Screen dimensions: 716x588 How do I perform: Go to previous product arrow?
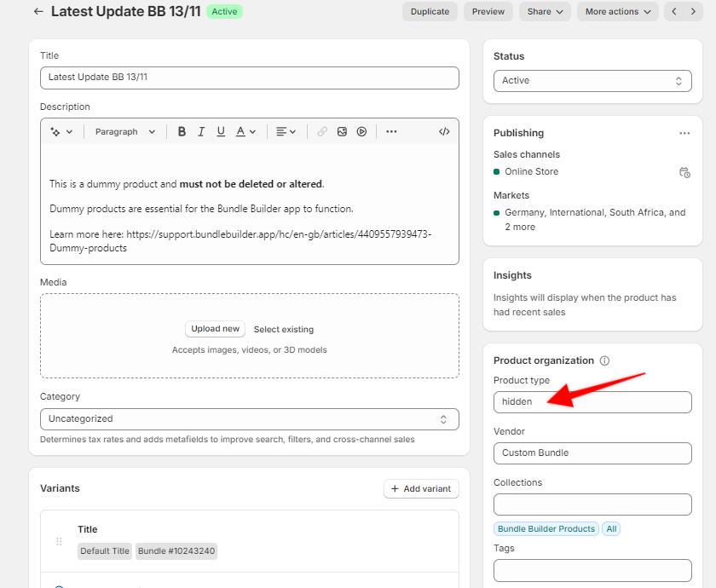click(x=674, y=11)
